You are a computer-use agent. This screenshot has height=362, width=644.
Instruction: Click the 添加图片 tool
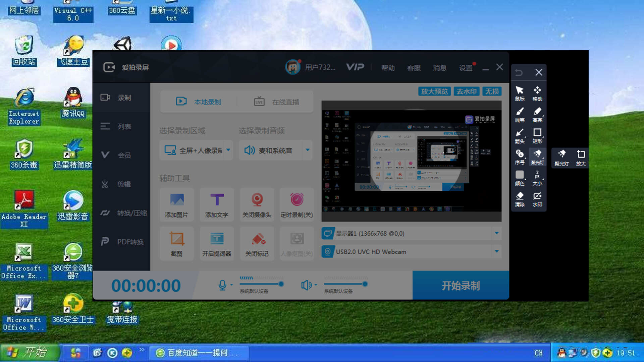coord(177,205)
